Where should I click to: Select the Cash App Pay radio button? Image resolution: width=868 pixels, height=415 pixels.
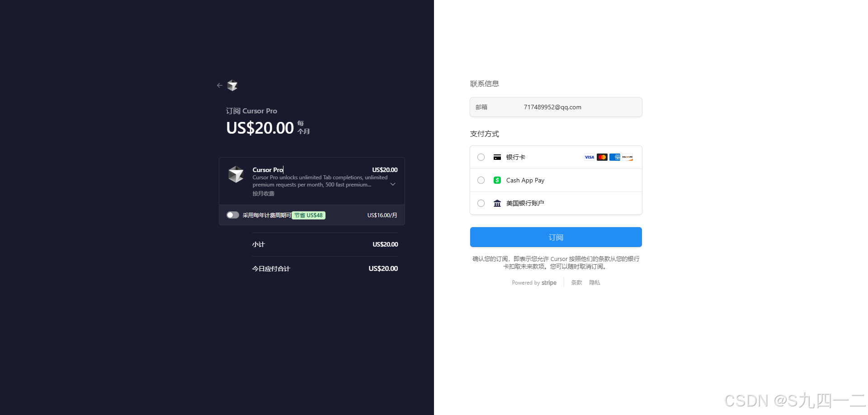tap(481, 180)
